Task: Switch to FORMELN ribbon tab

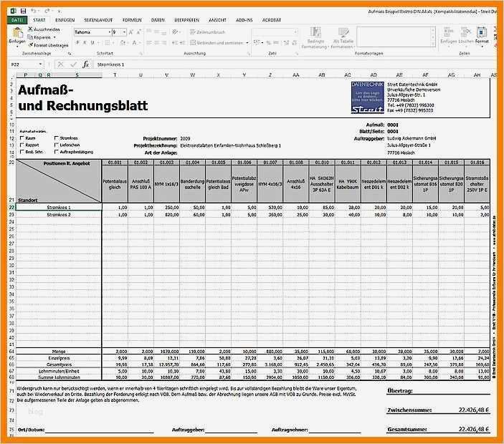Action: point(132,20)
